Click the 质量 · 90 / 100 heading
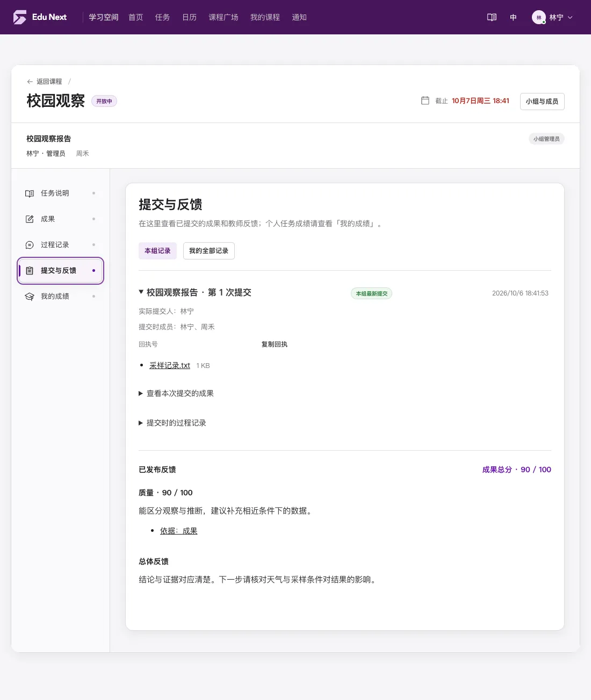The width and height of the screenshot is (591, 700). [165, 493]
